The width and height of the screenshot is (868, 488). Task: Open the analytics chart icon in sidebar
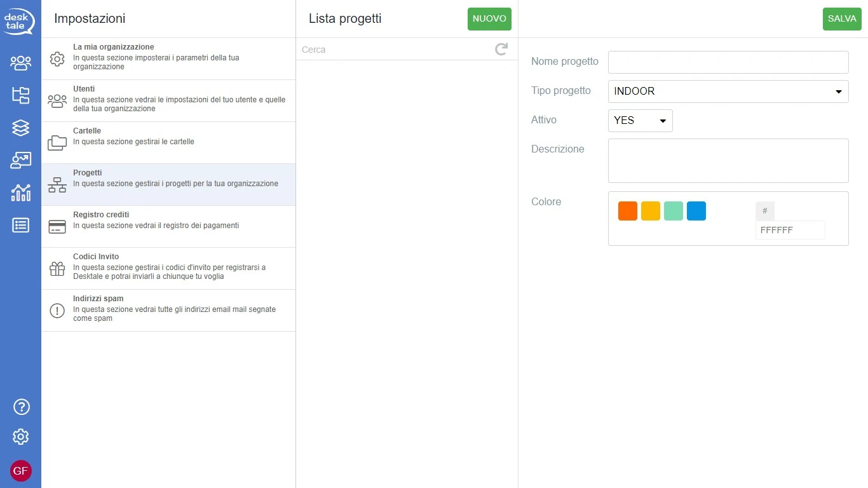(x=20, y=193)
